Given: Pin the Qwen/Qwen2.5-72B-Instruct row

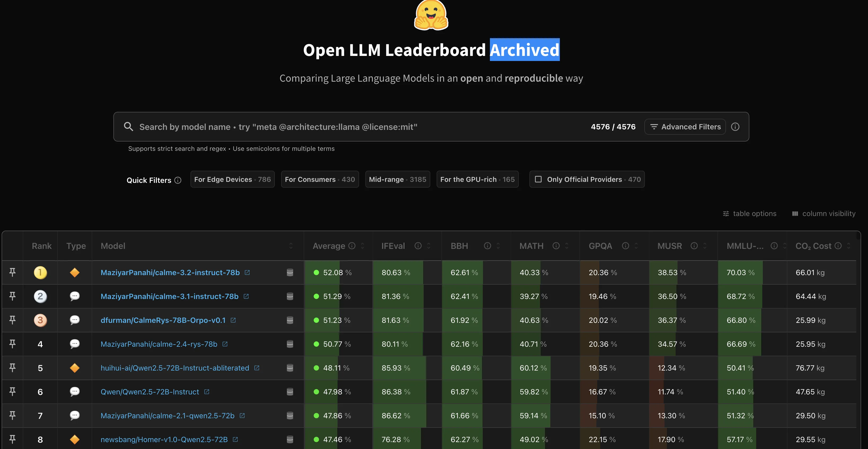Looking at the screenshot, I should tap(12, 392).
